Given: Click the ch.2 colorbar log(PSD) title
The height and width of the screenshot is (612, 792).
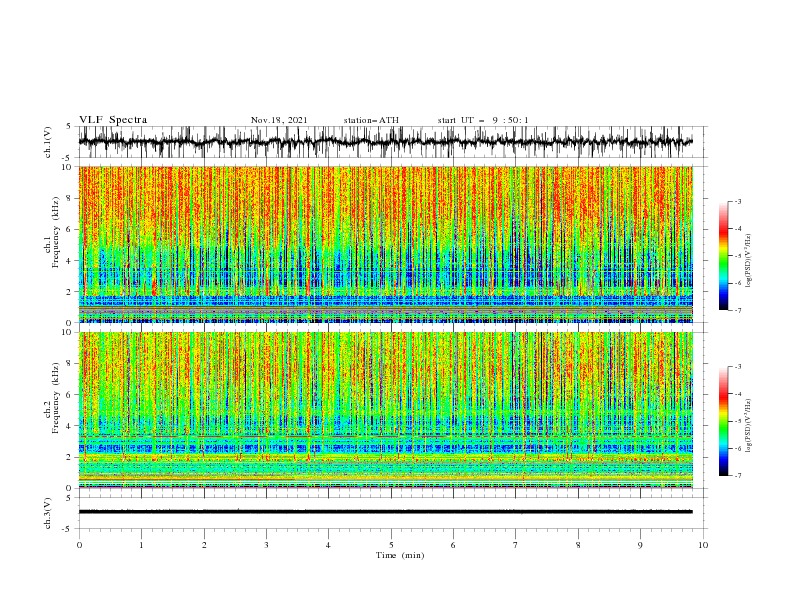Looking at the screenshot, I should click(749, 425).
